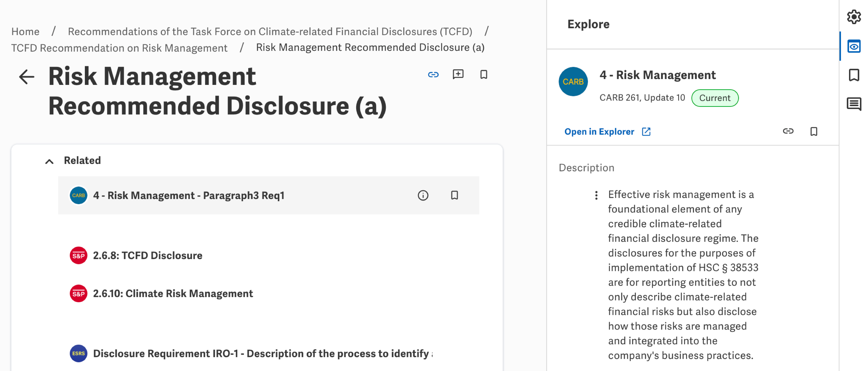Open the comments panel in right sidebar
The width and height of the screenshot is (868, 371).
click(x=854, y=104)
